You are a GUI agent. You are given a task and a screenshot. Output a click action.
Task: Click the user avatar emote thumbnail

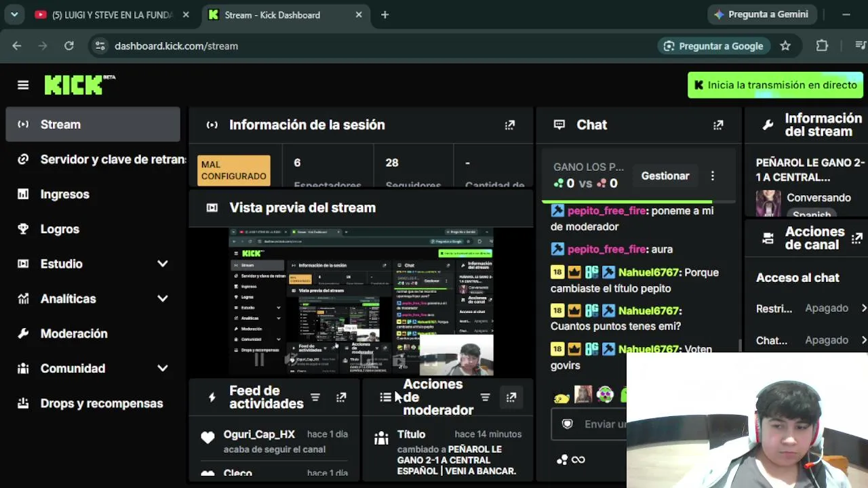pos(583,394)
